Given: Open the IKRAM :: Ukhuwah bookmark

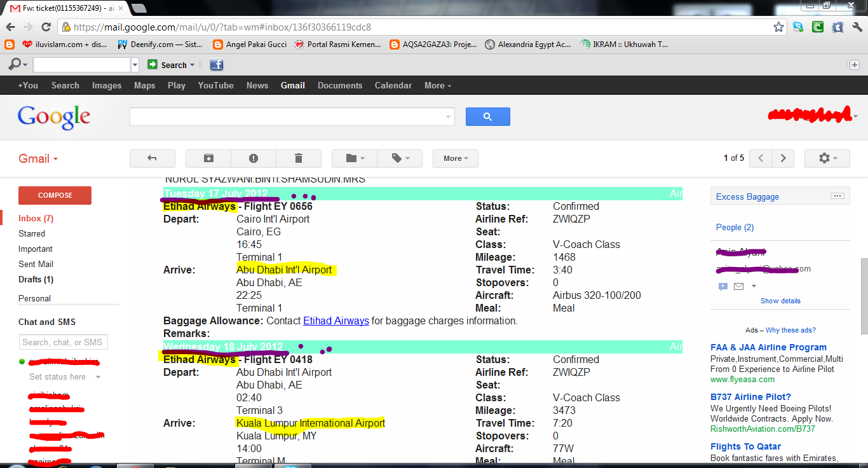Looking at the screenshot, I should (x=625, y=45).
